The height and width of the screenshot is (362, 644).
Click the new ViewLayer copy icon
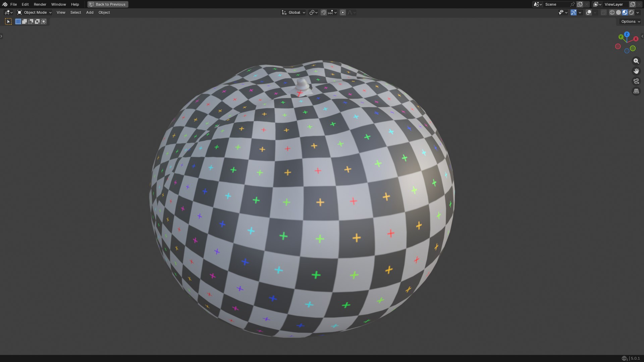tap(633, 4)
